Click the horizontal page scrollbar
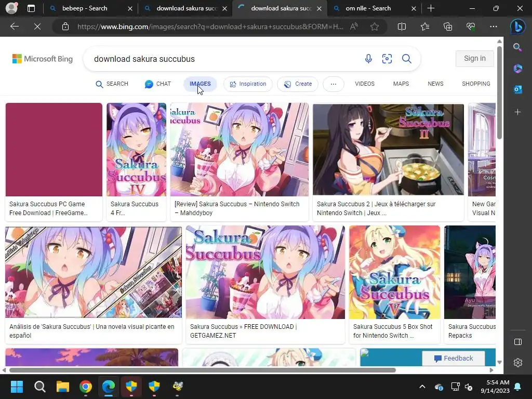Viewport: 532px width, 399px height. coord(203,370)
